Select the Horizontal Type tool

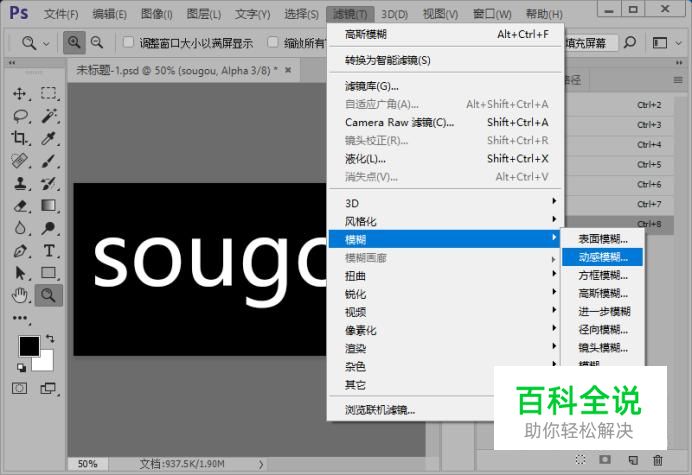click(49, 251)
